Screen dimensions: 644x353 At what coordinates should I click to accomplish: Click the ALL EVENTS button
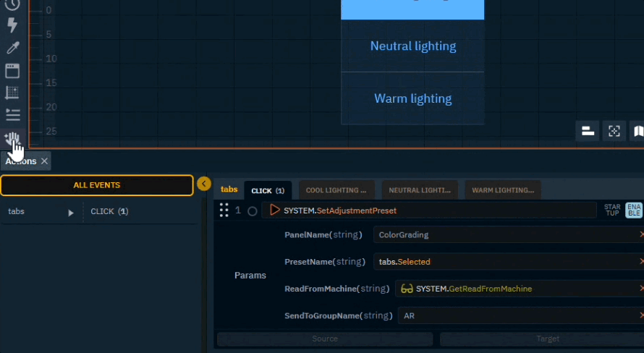[97, 185]
